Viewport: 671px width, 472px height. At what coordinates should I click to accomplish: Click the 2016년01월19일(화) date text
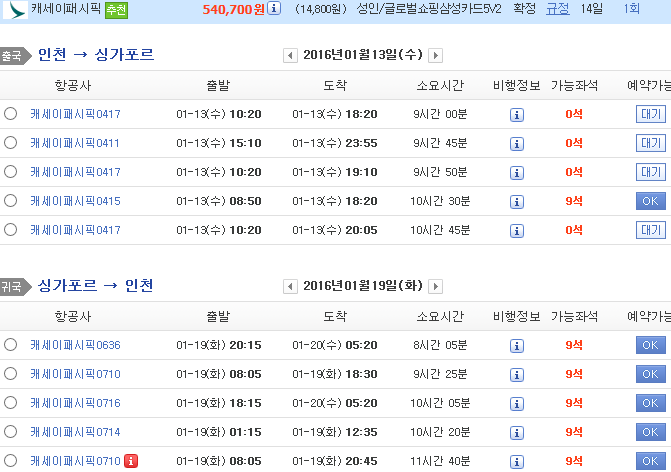pos(363,285)
